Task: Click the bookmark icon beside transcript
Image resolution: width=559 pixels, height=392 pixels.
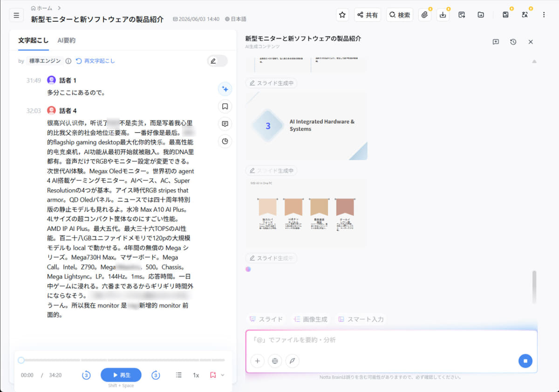Action: pos(225,107)
